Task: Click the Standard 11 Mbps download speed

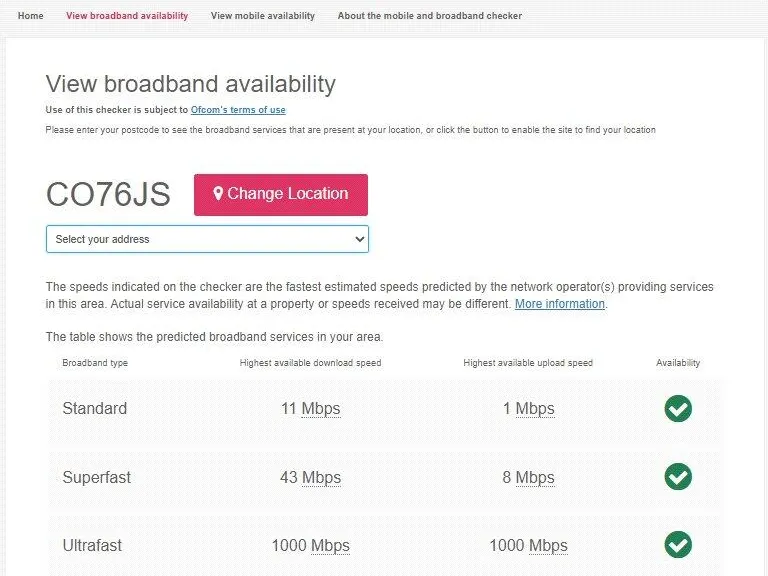Action: (x=310, y=408)
